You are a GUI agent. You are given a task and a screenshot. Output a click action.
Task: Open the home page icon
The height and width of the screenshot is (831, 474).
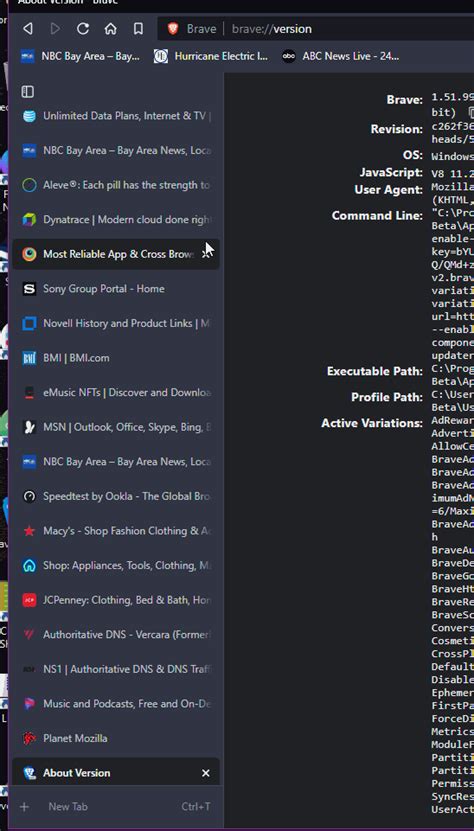click(x=110, y=29)
